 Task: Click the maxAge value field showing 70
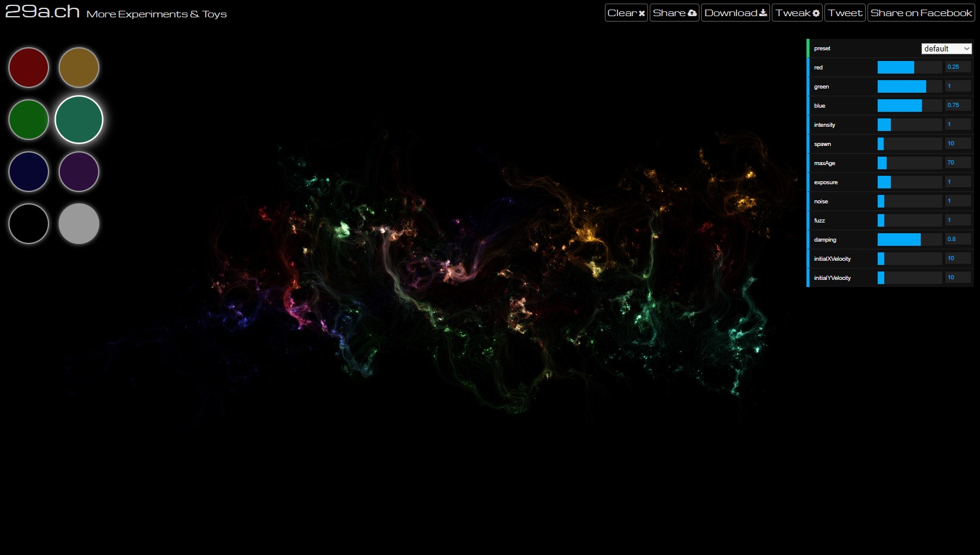(x=958, y=163)
